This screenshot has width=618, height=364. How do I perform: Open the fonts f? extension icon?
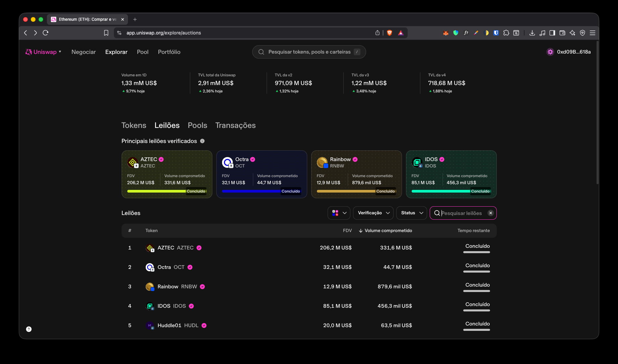(x=466, y=33)
